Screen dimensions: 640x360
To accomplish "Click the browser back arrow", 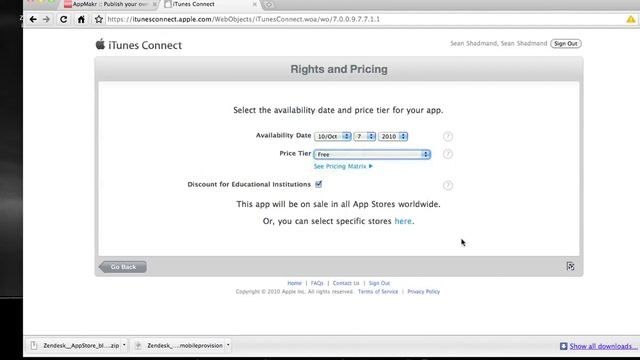I will coord(33,19).
